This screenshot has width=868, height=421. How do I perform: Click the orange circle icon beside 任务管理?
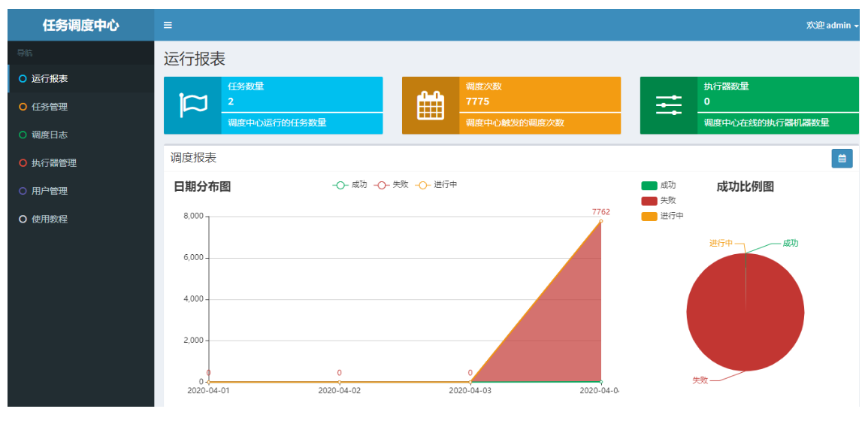[23, 107]
